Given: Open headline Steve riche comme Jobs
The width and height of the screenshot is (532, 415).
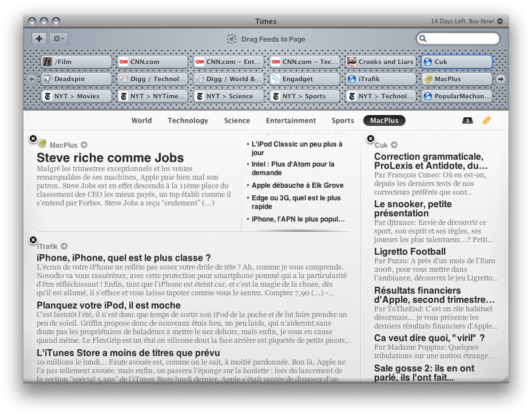Looking at the screenshot, I should coord(110,158).
